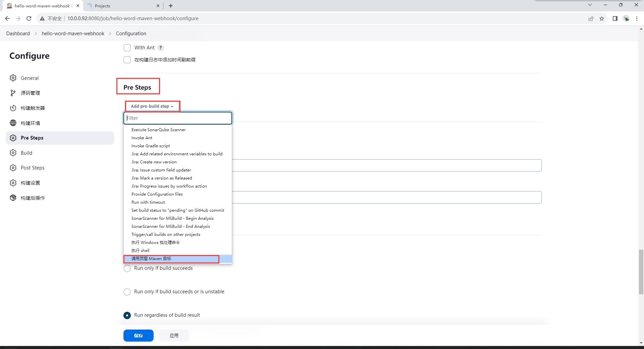Choose Execute SonarQube Scanner option
The width and height of the screenshot is (644, 349).
pyautogui.click(x=178, y=130)
